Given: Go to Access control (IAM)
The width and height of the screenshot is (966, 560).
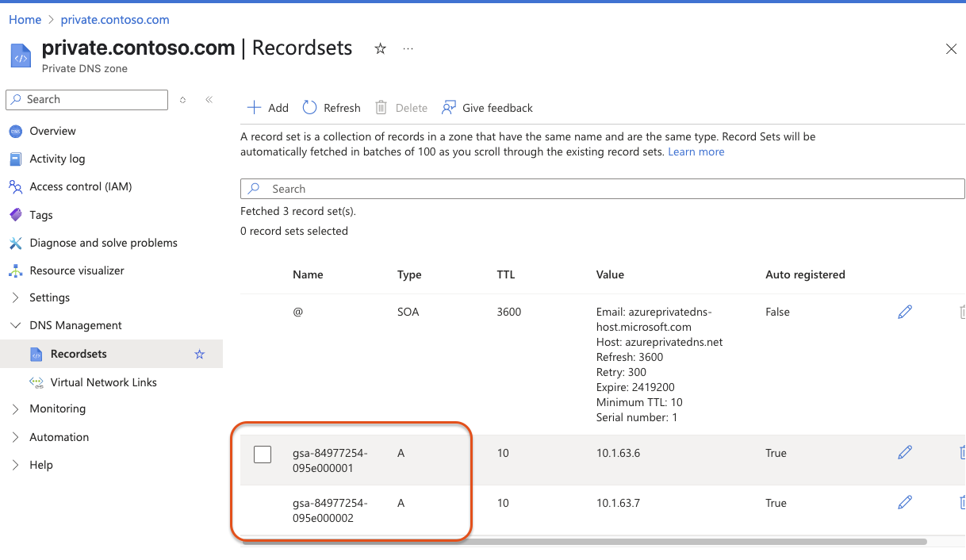Looking at the screenshot, I should coord(81,186).
